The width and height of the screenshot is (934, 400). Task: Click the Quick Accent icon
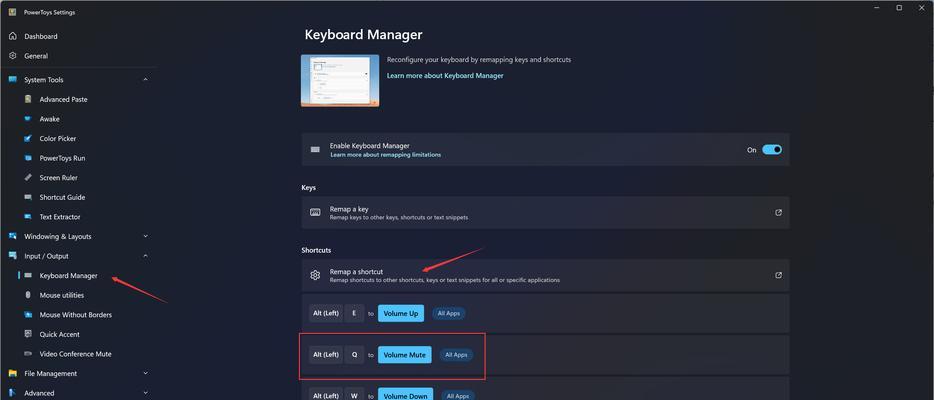[28, 335]
